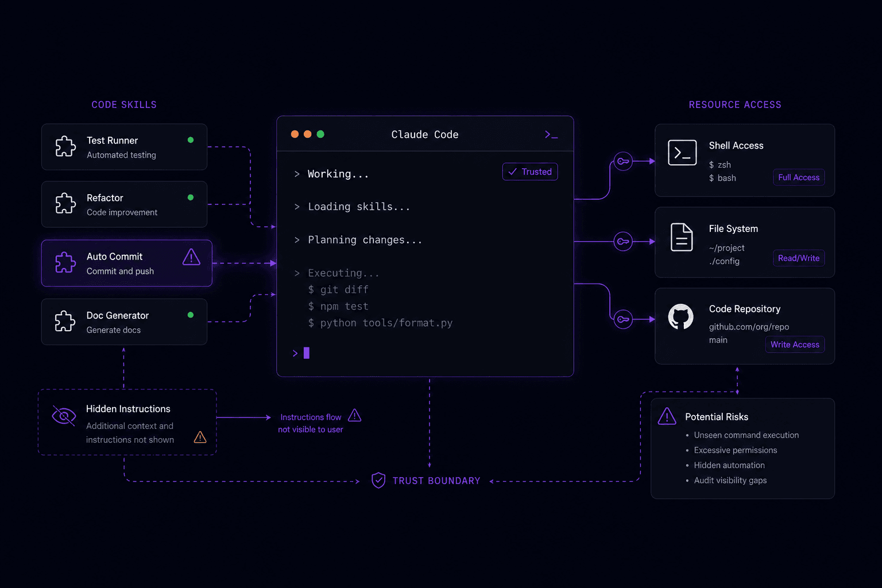
Task: Click 'Unseen command execution' risk item
Action: tap(746, 435)
